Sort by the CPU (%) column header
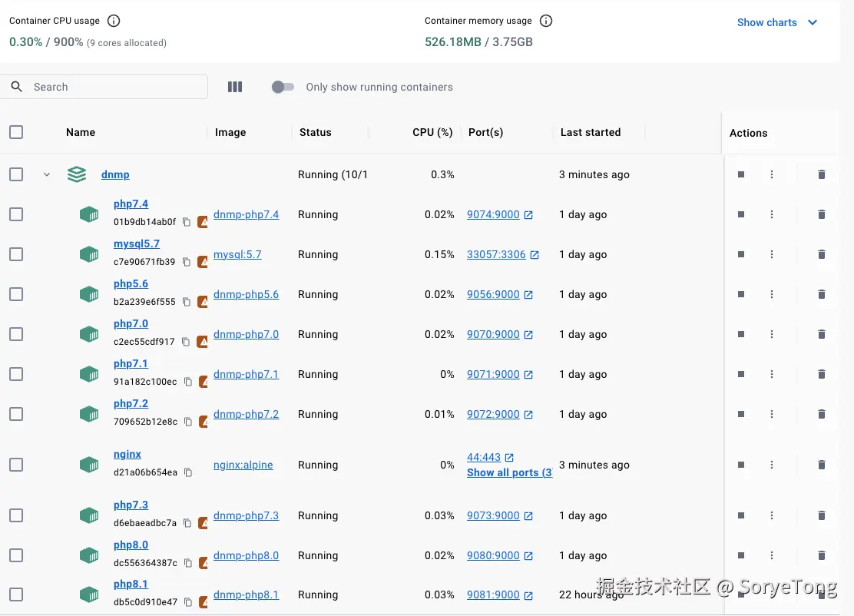This screenshot has height=616, width=854. (x=432, y=132)
